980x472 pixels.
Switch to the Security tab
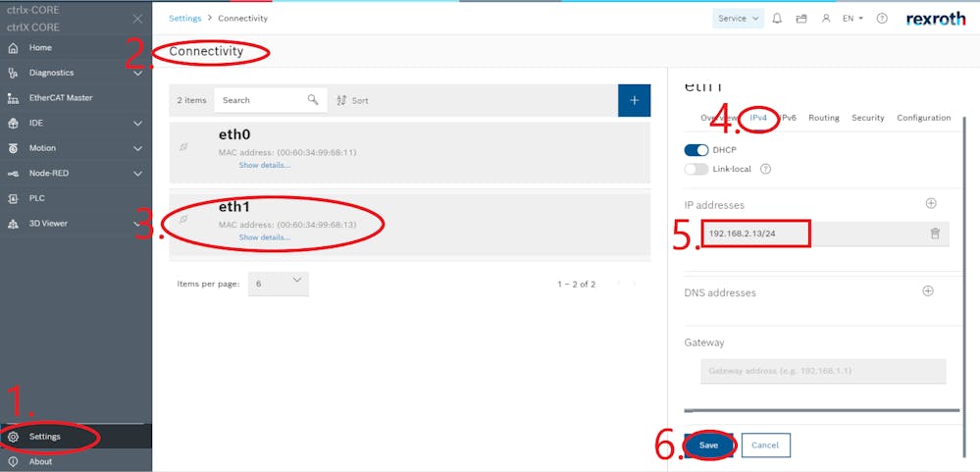coord(867,118)
